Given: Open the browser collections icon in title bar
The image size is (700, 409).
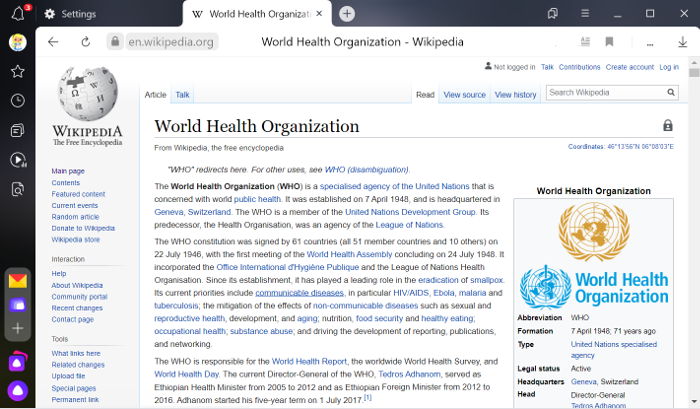Looking at the screenshot, I should pyautogui.click(x=553, y=14).
